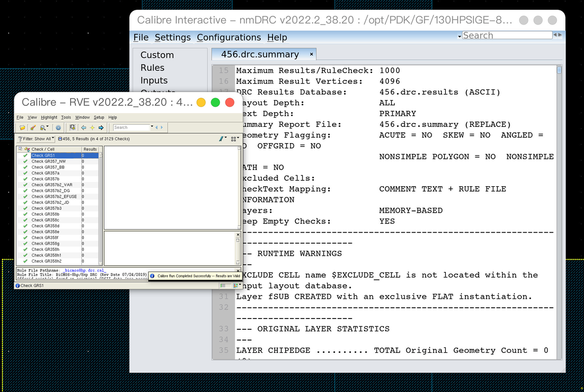Click the colored status icon at RVE bottom right
This screenshot has height=392, width=584.
[235, 286]
